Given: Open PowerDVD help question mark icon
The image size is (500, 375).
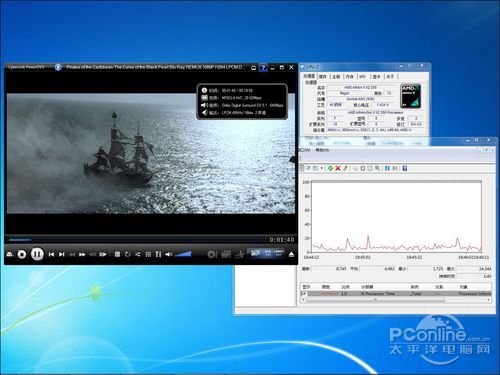Looking at the screenshot, I should coord(263,67).
